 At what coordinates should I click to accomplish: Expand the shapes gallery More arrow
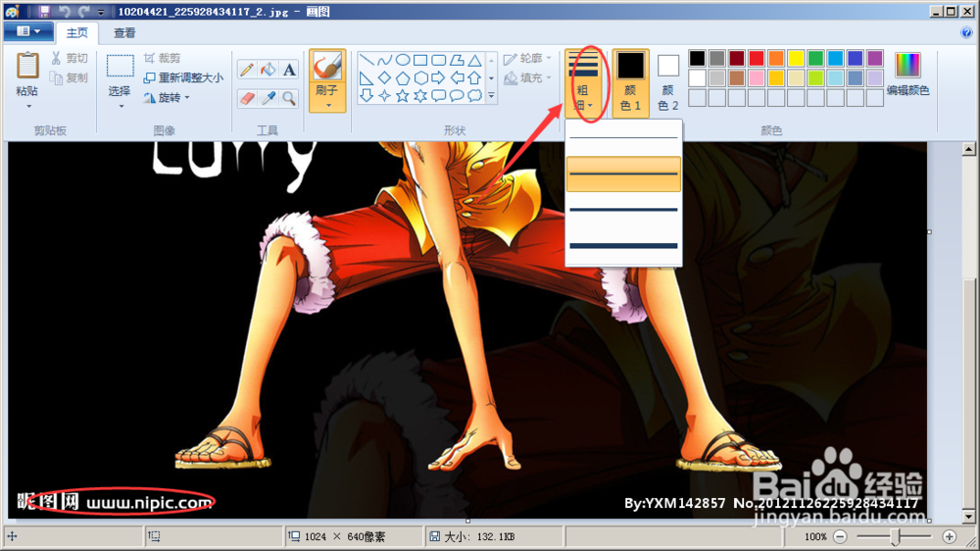tap(491, 96)
